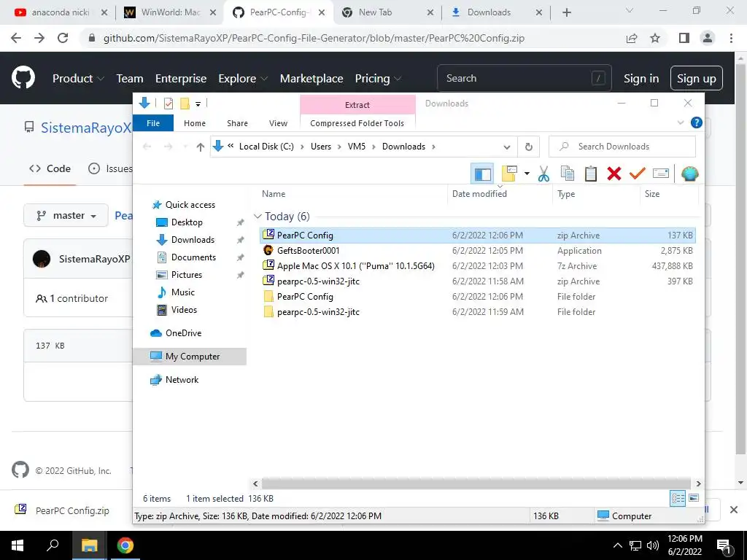This screenshot has width=747, height=560.
Task: Select OneDrive in the navigation pane
Action: click(x=183, y=333)
